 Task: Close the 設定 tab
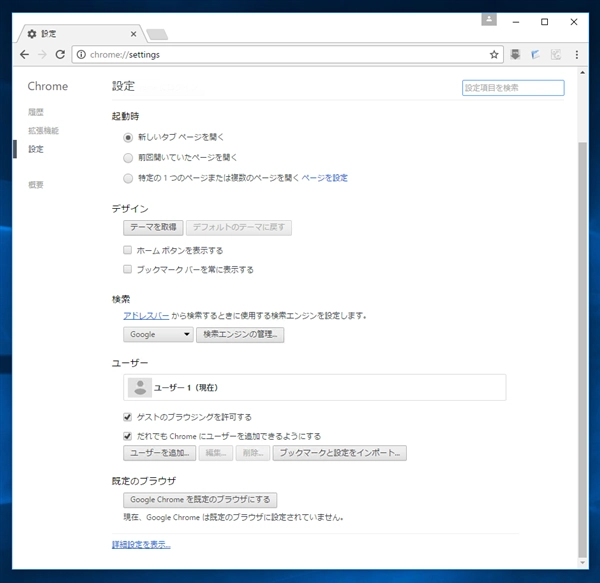point(134,34)
